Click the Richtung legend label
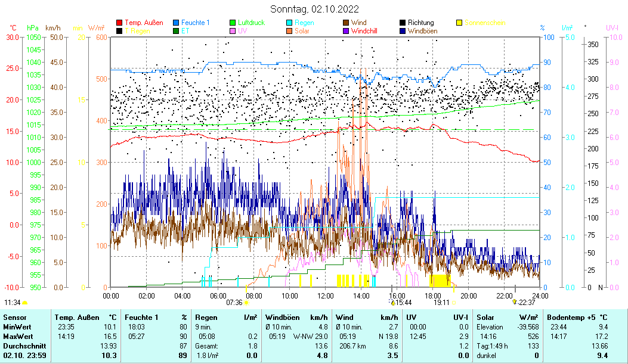 tap(420, 23)
